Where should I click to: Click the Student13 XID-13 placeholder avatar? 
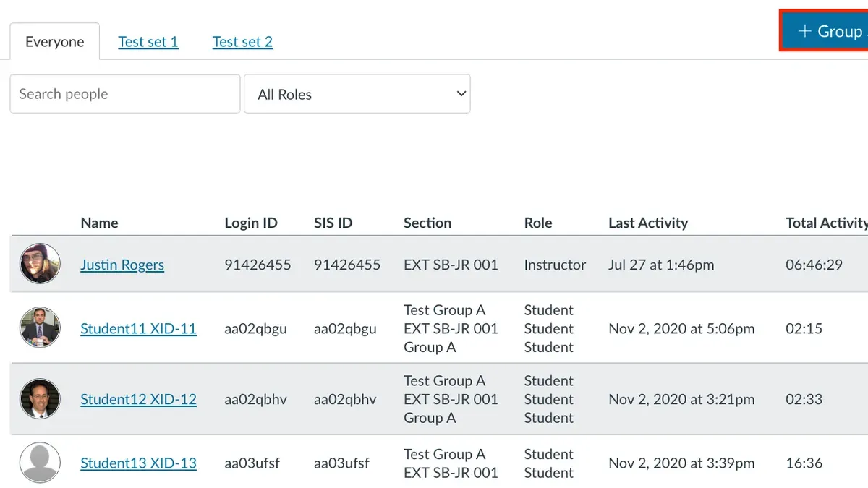tap(40, 463)
